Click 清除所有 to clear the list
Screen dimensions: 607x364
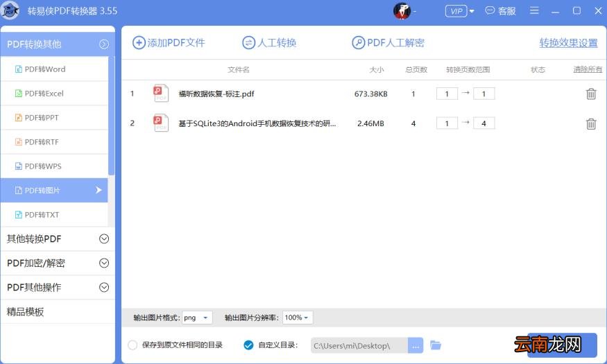point(588,69)
